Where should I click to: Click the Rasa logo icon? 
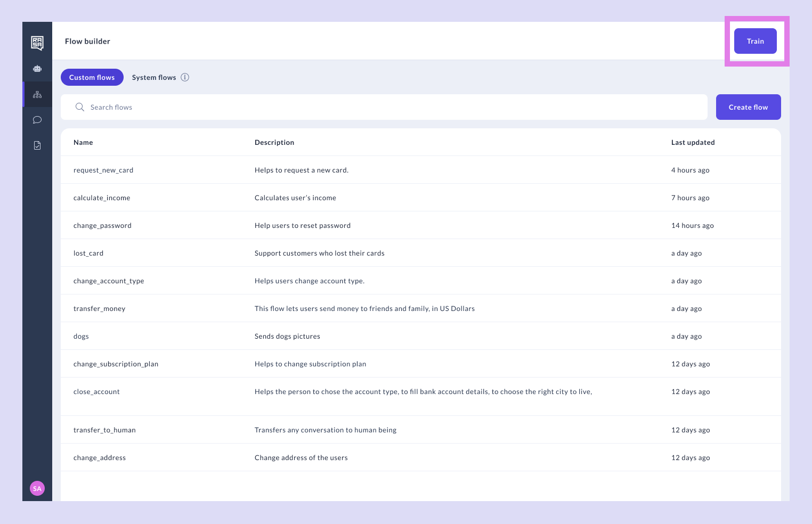click(x=37, y=43)
